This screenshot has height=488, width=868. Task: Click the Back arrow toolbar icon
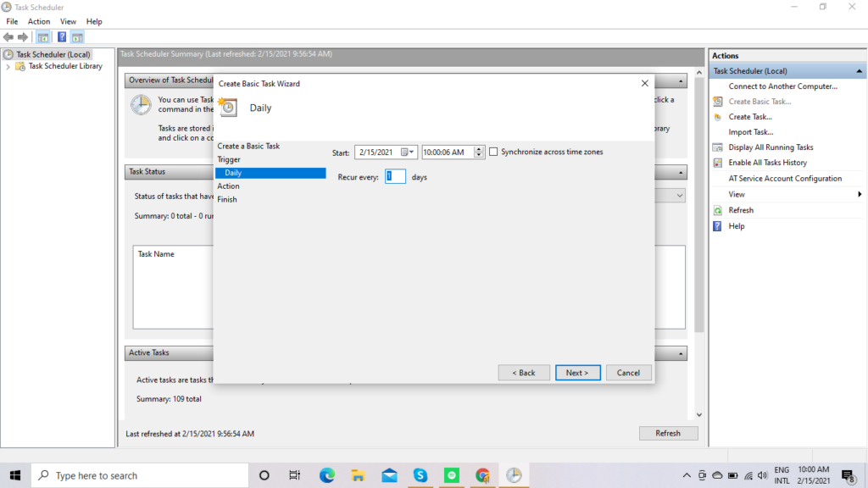(x=8, y=37)
